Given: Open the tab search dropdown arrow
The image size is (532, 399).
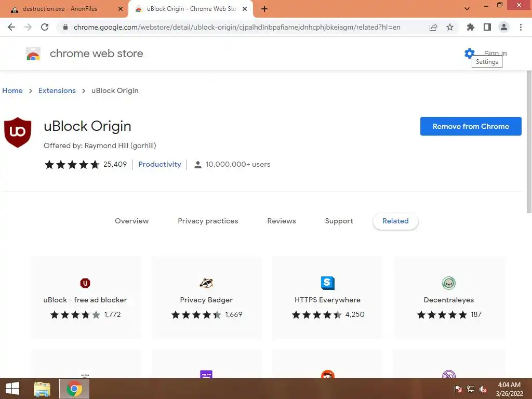Looking at the screenshot, I should tap(467, 9).
